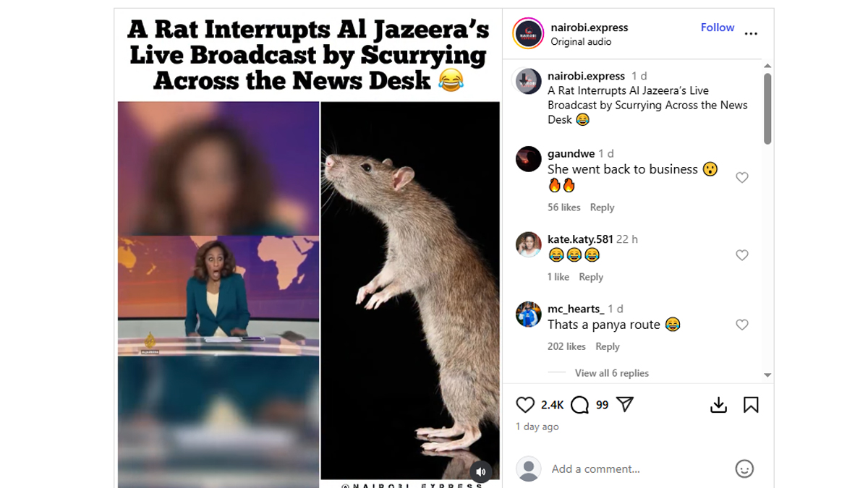
Task: Mute video with the speaker icon
Action: [481, 472]
